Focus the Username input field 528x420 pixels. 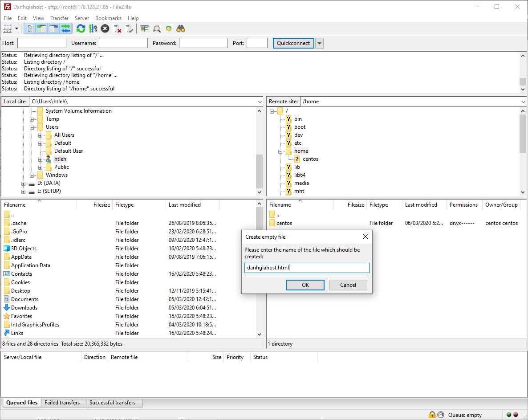tap(123, 43)
